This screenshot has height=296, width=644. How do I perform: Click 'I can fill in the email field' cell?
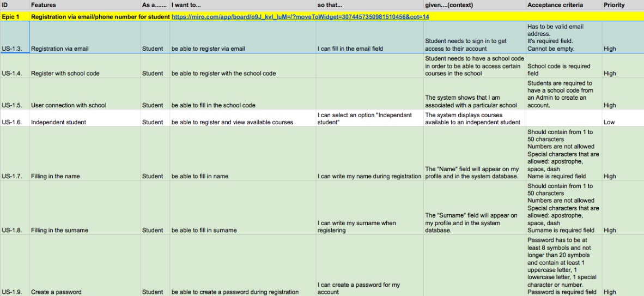369,38
